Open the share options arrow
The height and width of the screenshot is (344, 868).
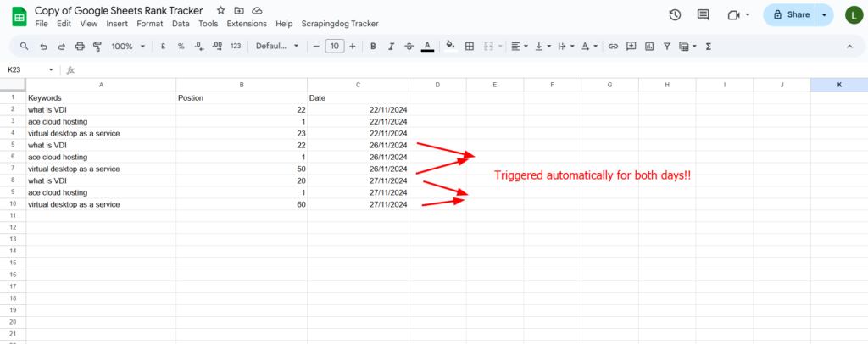(824, 15)
